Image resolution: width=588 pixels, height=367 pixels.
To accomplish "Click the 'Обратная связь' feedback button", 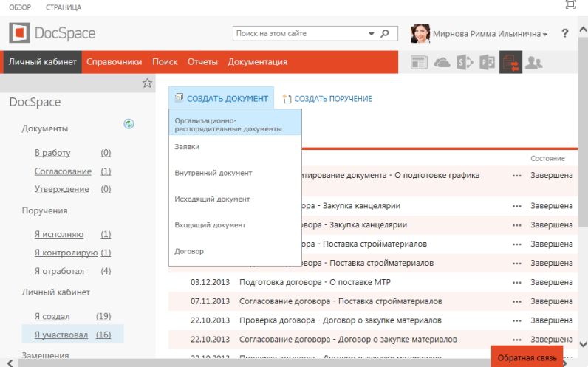I will pyautogui.click(x=527, y=357).
